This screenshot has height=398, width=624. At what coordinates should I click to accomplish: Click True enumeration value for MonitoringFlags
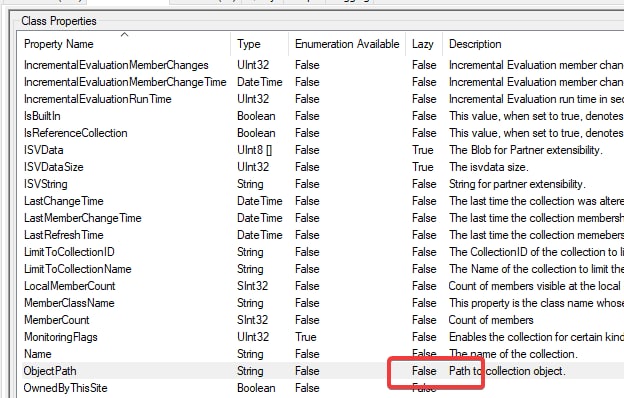tap(306, 337)
